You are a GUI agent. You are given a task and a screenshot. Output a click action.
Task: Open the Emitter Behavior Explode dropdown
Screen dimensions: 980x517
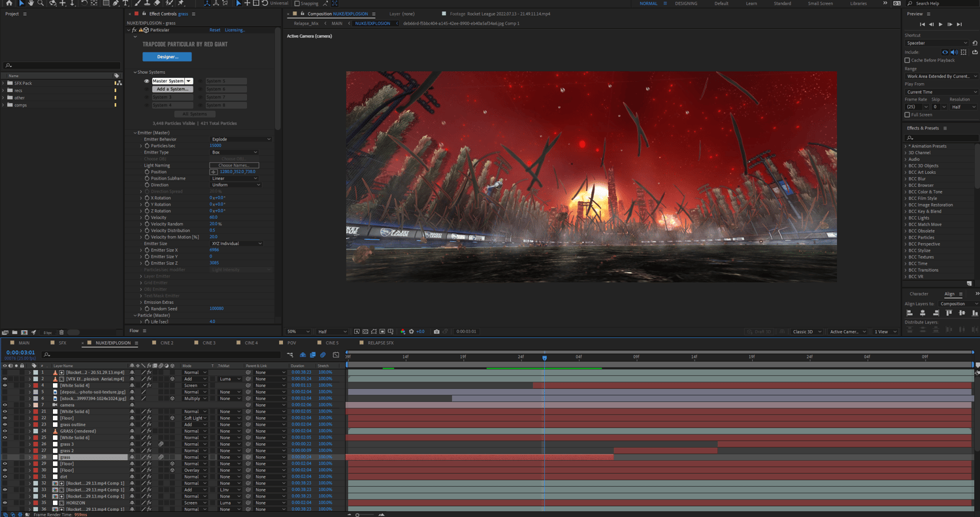click(x=240, y=139)
